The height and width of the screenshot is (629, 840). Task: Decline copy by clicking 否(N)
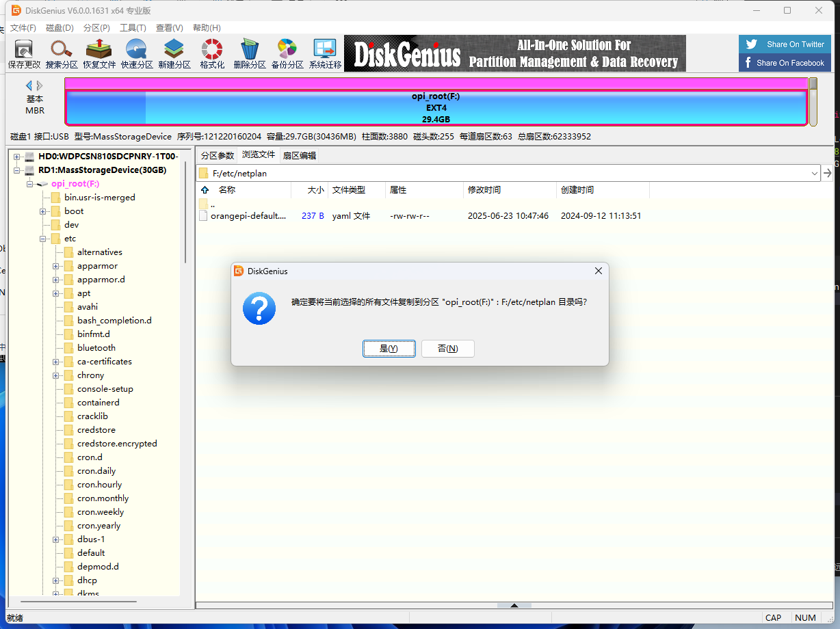[x=448, y=349]
